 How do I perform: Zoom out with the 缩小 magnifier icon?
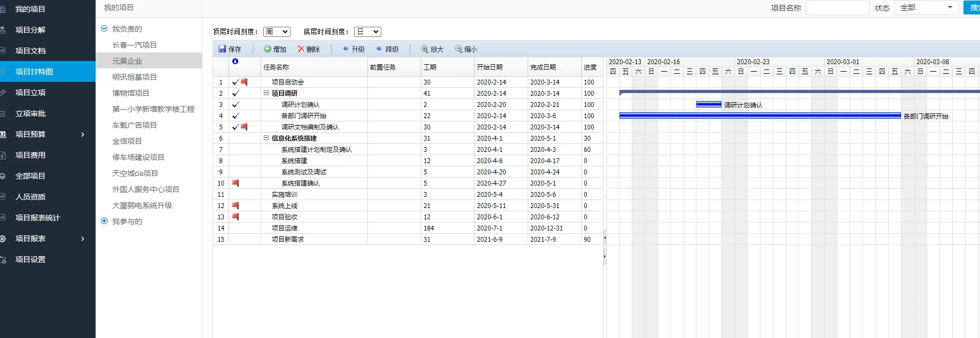pyautogui.click(x=458, y=49)
